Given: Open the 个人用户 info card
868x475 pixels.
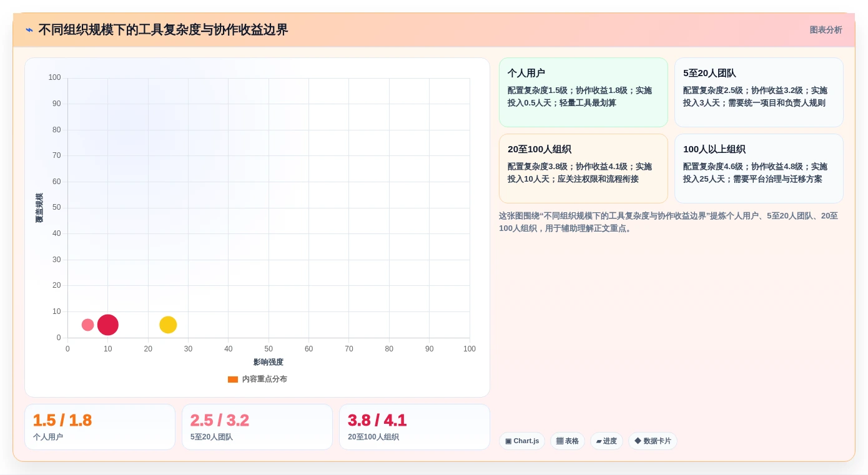Looking at the screenshot, I should pos(583,92).
